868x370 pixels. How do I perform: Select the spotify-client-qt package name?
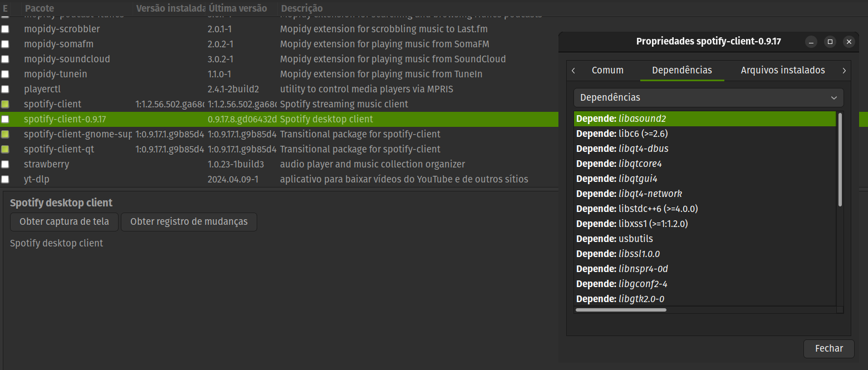[x=58, y=149]
